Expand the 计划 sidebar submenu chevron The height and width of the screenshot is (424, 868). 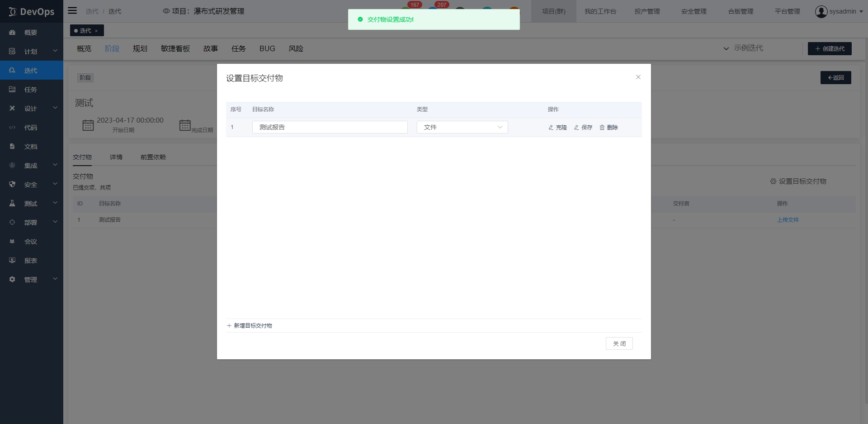55,51
